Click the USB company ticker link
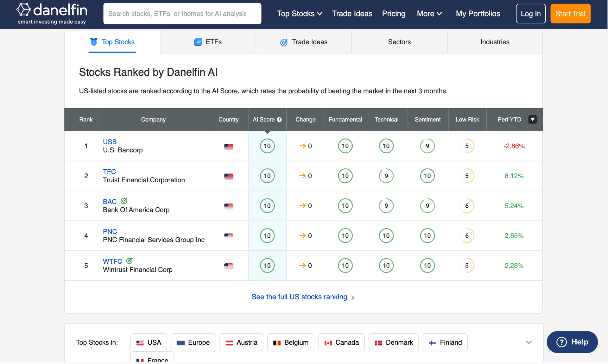Screen dimensions: 608x364 (110, 141)
